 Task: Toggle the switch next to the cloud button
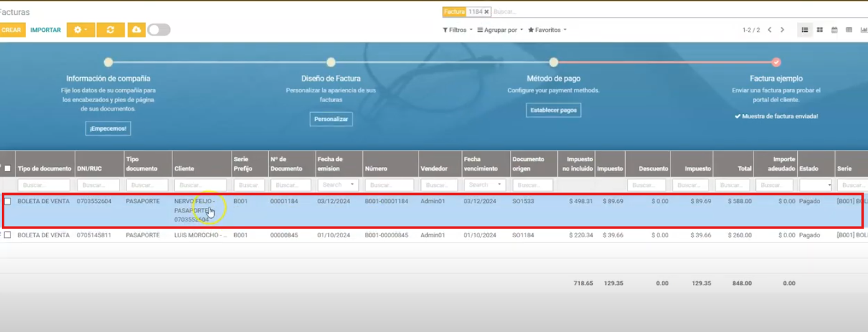159,30
